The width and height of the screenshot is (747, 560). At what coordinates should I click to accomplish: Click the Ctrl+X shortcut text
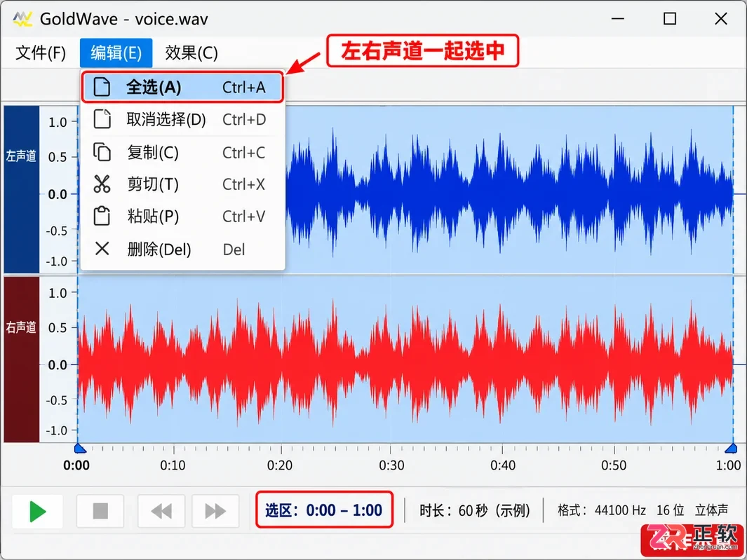pos(243,184)
